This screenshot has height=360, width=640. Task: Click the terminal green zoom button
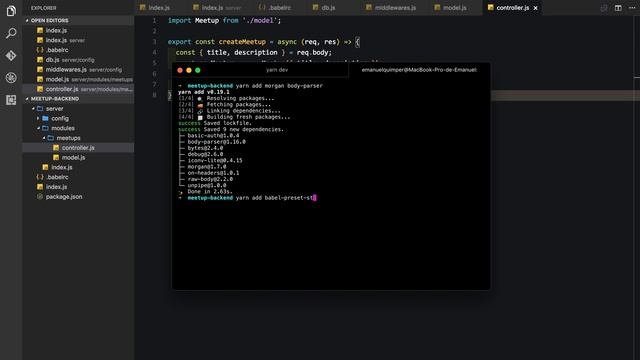[198, 70]
